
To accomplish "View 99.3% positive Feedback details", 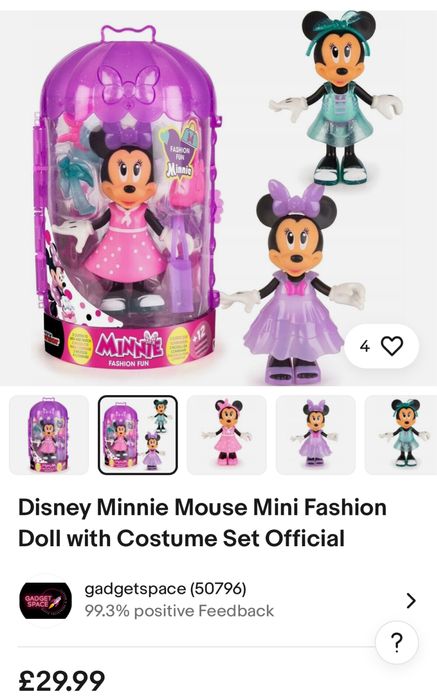I will click(179, 610).
